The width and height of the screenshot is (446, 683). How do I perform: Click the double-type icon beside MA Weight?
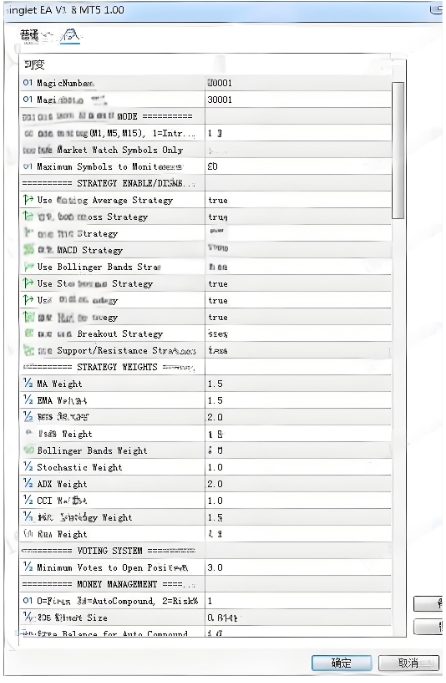(28, 383)
